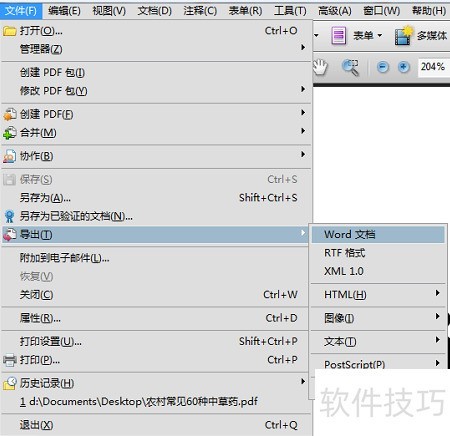The height and width of the screenshot is (436, 450).
Task: Open the 表单 toolbar dropdown arrow
Action: tap(379, 35)
